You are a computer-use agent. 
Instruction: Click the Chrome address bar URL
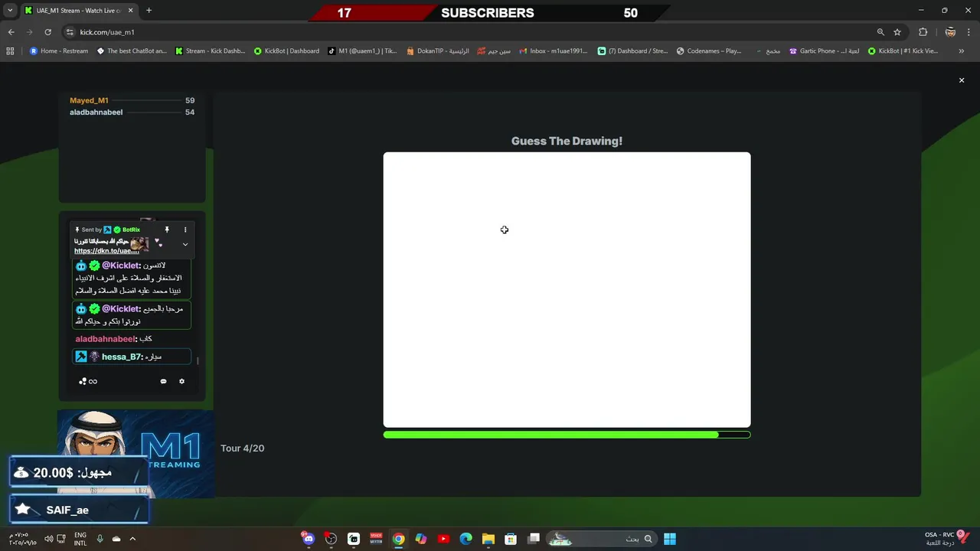(107, 32)
